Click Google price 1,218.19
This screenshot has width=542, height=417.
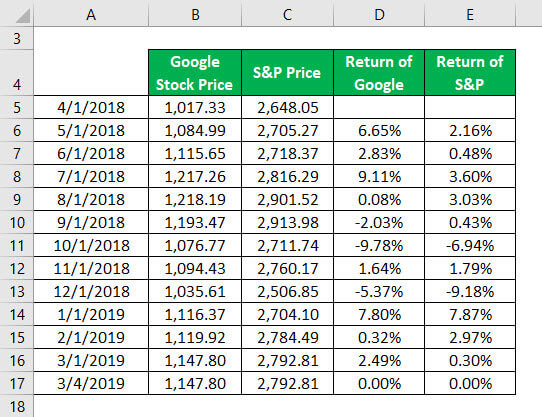[195, 199]
